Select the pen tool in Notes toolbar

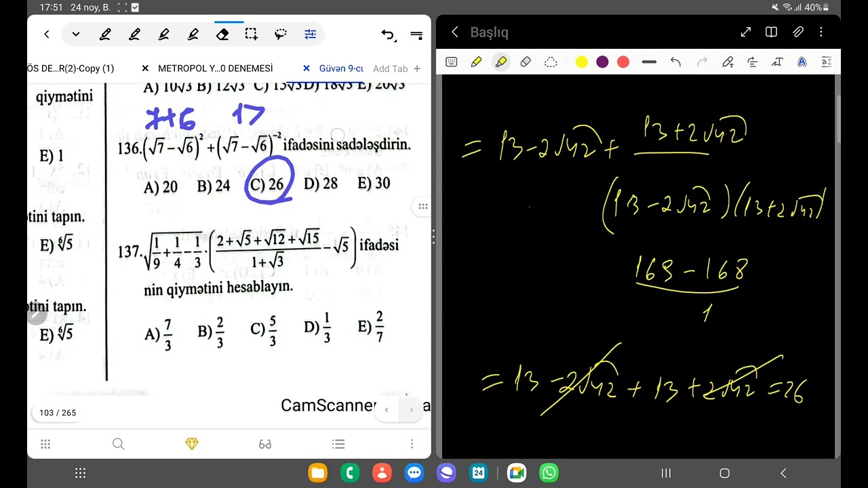click(x=476, y=62)
